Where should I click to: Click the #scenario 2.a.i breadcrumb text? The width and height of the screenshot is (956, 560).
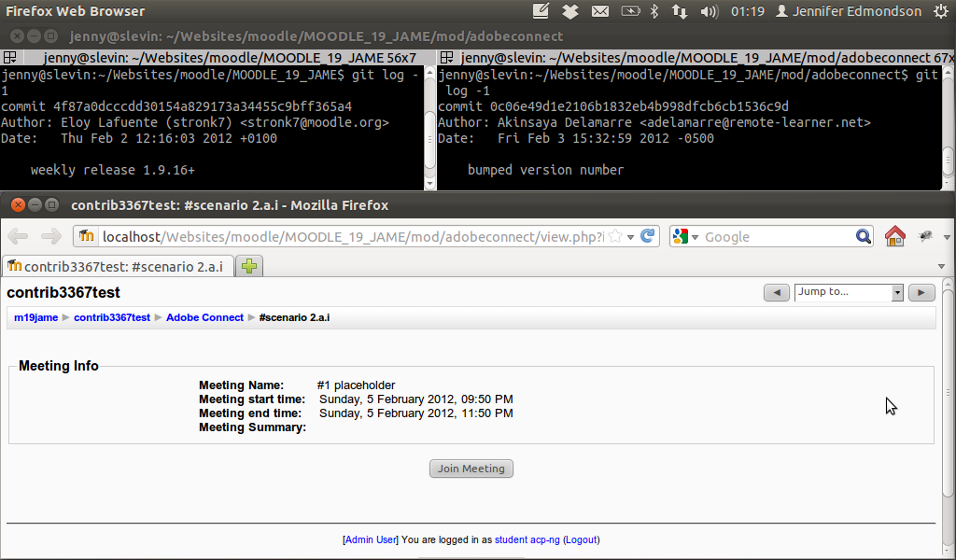294,317
